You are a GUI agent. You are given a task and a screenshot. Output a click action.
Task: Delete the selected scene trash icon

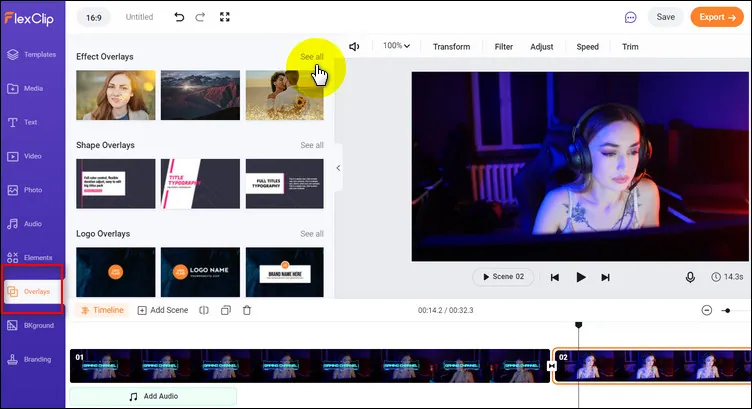coord(247,310)
